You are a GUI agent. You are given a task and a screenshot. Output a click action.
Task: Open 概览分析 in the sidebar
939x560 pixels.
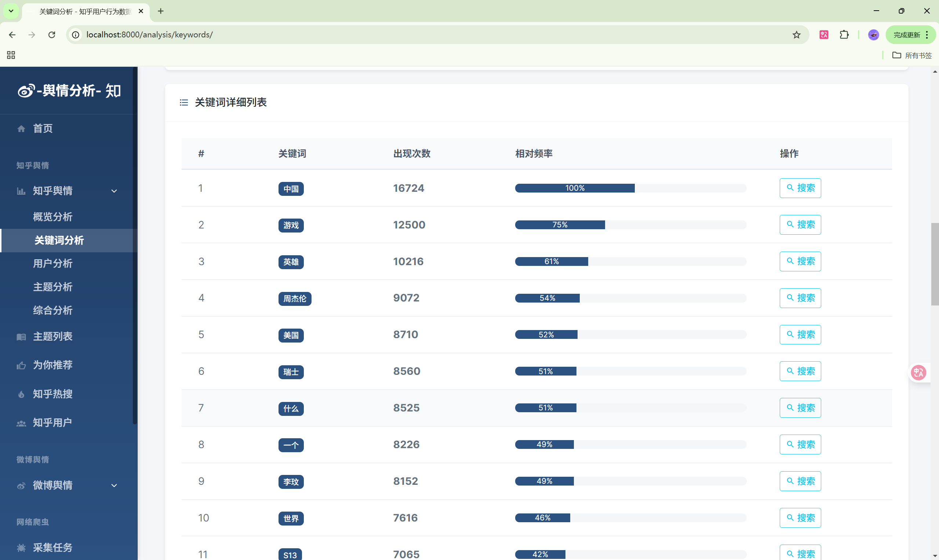(x=52, y=217)
